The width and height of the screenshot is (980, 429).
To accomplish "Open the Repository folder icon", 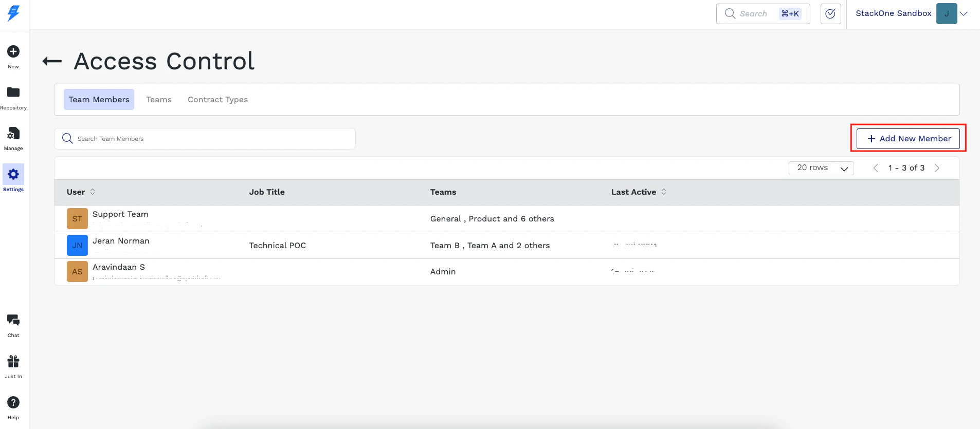I will [x=13, y=92].
